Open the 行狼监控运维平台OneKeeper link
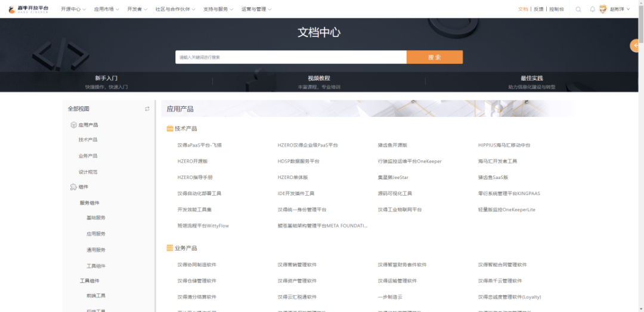This screenshot has width=644, height=312. tap(410, 161)
